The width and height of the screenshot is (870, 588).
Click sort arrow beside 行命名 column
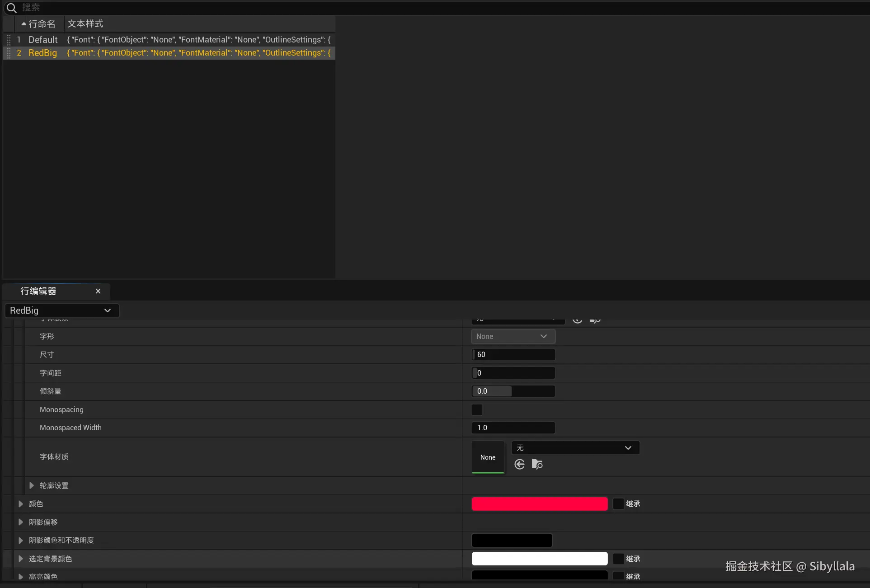click(24, 24)
